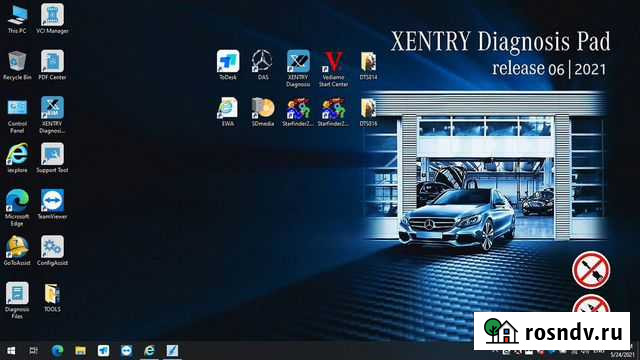Image resolution: width=640 pixels, height=360 pixels.
Task: Launch DAS with the Mercedes star icon
Action: [x=262, y=65]
